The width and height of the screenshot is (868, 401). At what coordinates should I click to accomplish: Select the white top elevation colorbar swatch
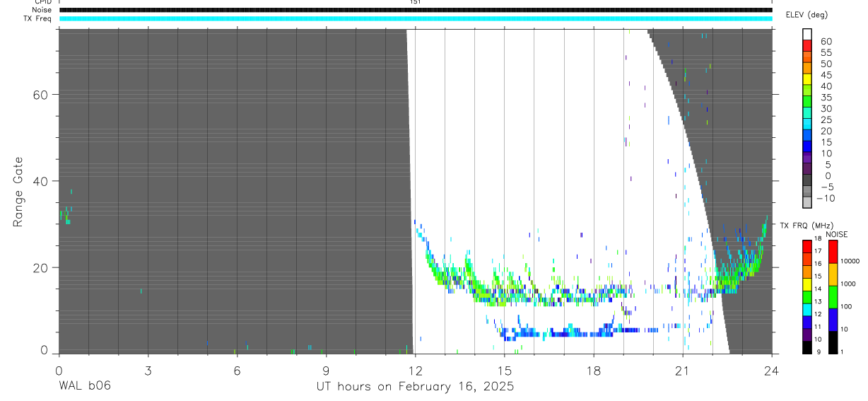807,34
